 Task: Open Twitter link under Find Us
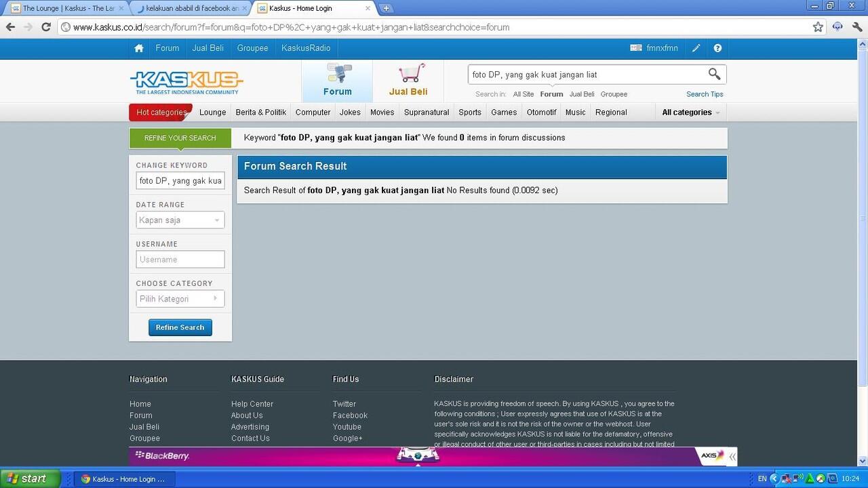(344, 404)
